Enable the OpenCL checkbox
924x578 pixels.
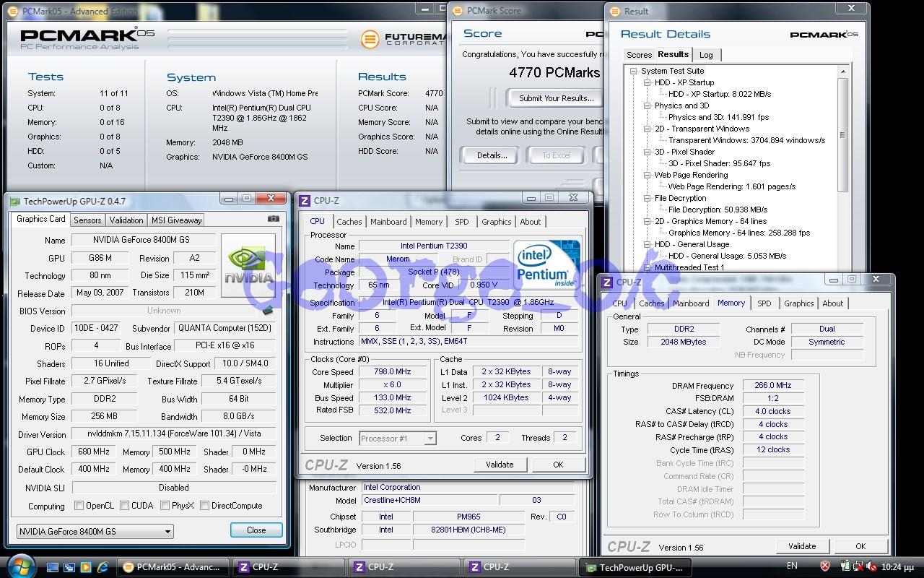[x=79, y=506]
